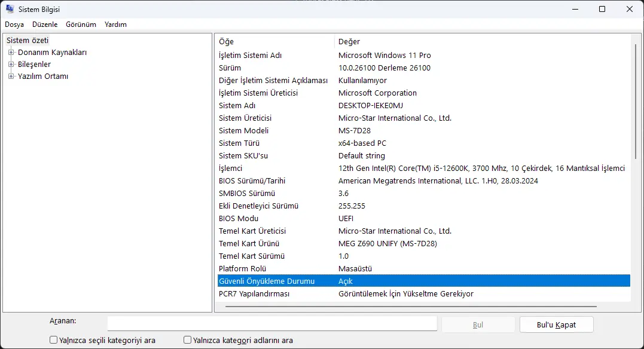Click the Bul button
Image resolution: width=644 pixels, height=349 pixels.
tap(478, 324)
